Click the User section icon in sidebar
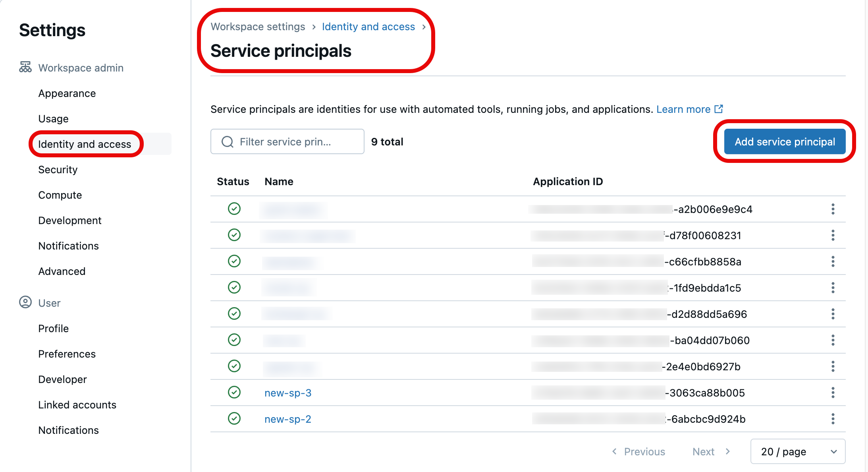The image size is (868, 472). (24, 302)
